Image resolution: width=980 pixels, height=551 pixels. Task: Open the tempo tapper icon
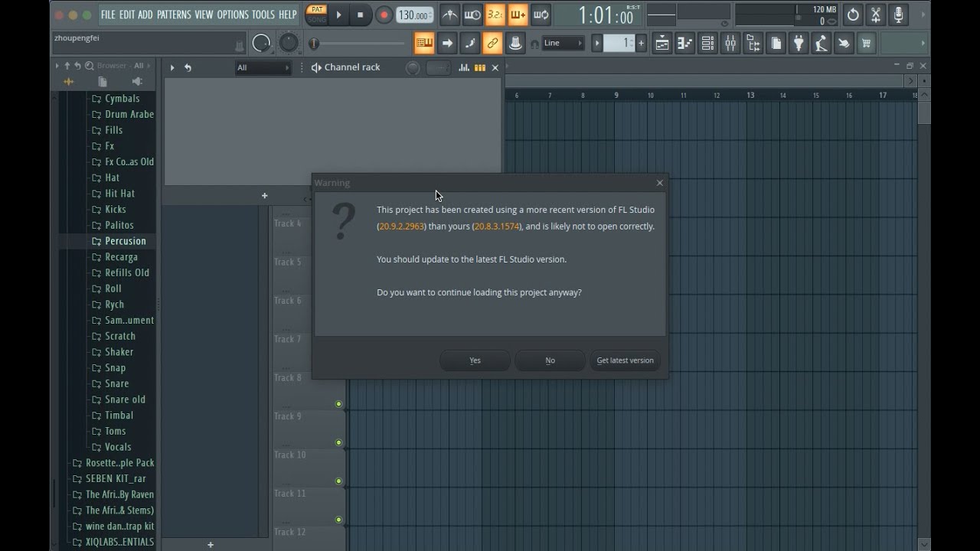tap(822, 44)
